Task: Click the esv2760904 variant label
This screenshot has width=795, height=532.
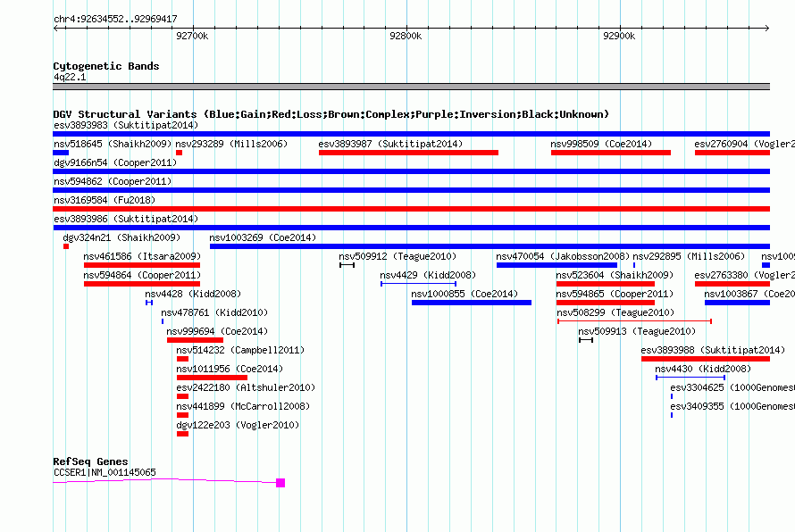Action: point(745,144)
